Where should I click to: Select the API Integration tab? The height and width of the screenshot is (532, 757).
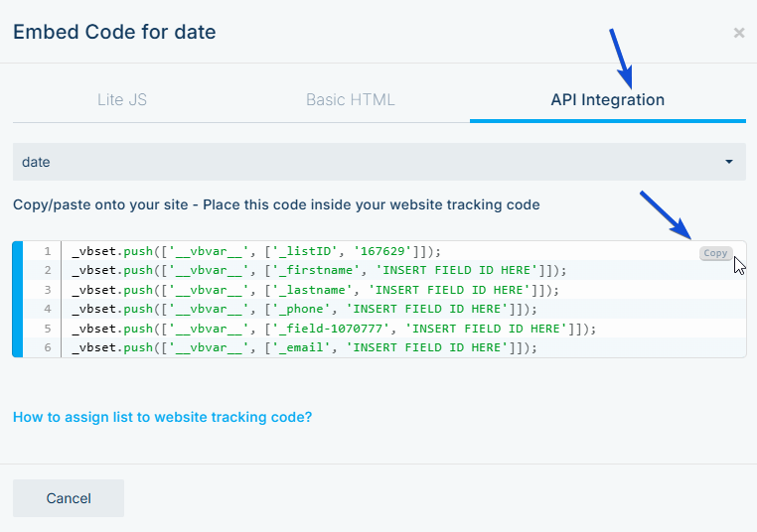pyautogui.click(x=608, y=100)
